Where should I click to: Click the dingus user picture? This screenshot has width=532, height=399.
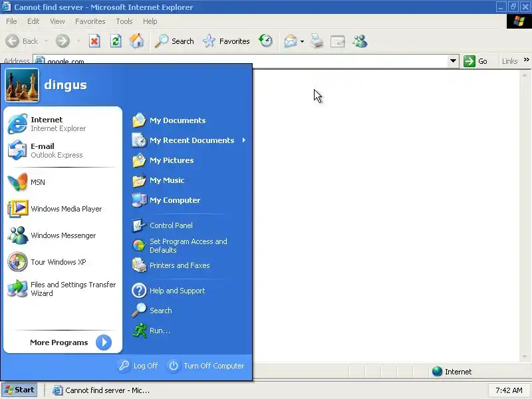pyautogui.click(x=22, y=85)
